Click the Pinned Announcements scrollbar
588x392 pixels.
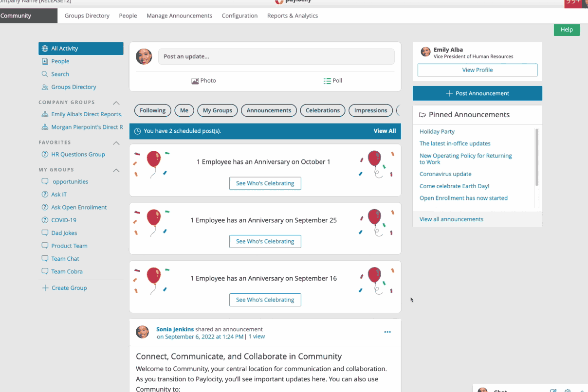tap(537, 158)
